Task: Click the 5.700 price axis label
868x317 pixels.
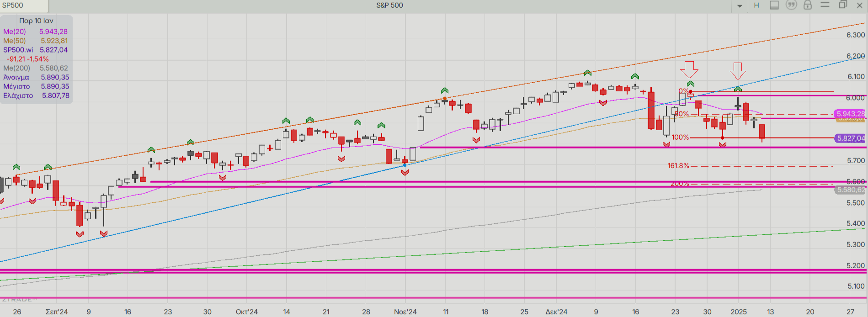Action: 856,160
